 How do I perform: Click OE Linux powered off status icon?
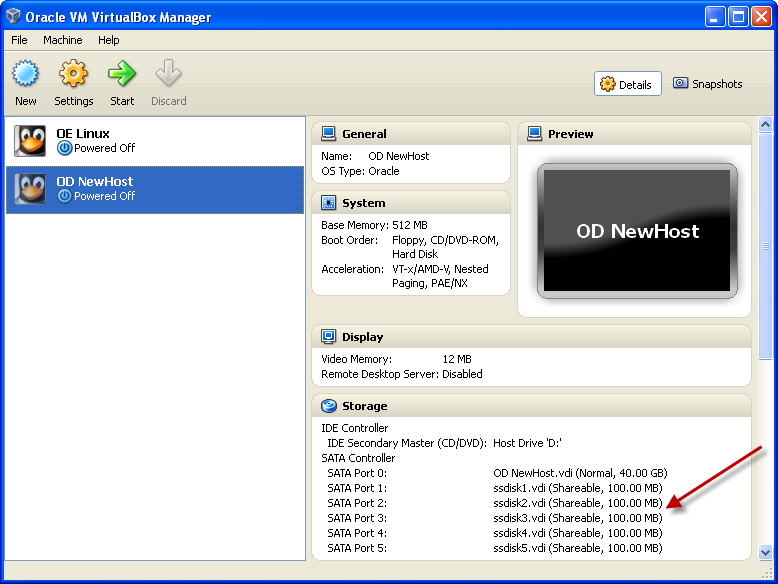click(65, 148)
